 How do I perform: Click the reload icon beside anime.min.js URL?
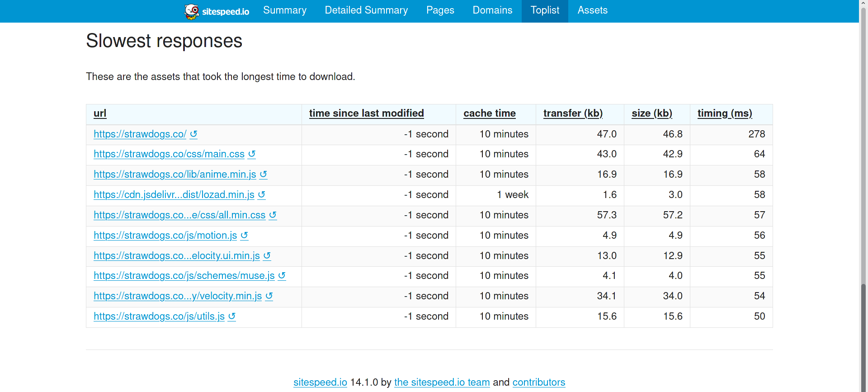click(264, 174)
